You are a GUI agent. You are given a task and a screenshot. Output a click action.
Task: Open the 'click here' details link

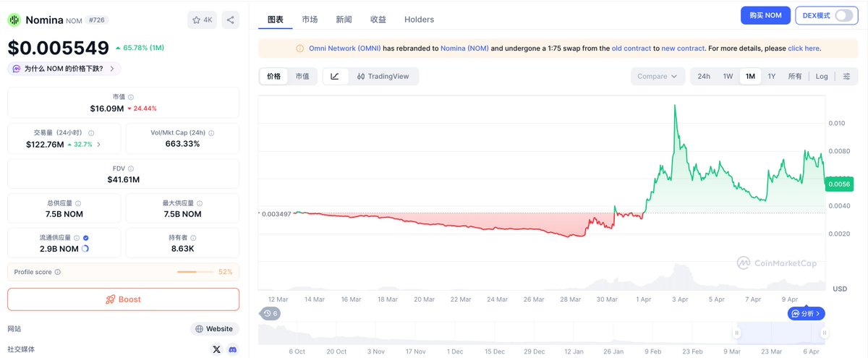pos(804,48)
